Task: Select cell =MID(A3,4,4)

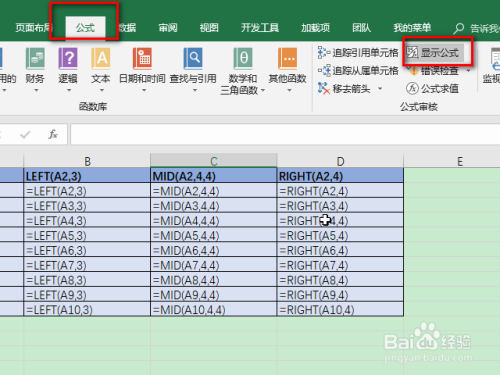Action: coord(214,206)
